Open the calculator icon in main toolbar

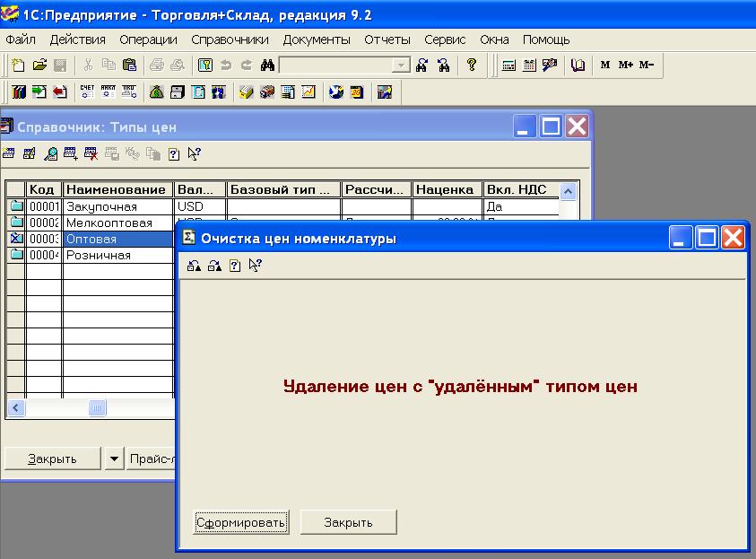tap(508, 66)
